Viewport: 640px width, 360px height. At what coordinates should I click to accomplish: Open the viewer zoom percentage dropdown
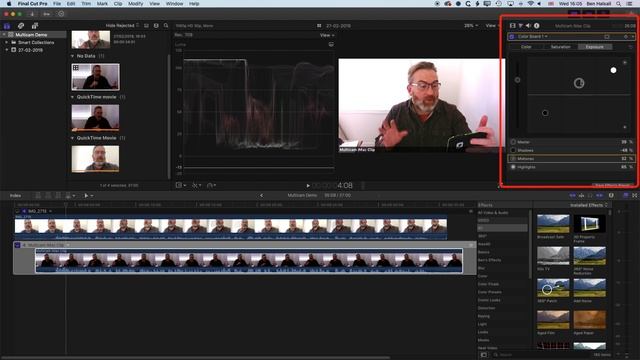[471, 26]
